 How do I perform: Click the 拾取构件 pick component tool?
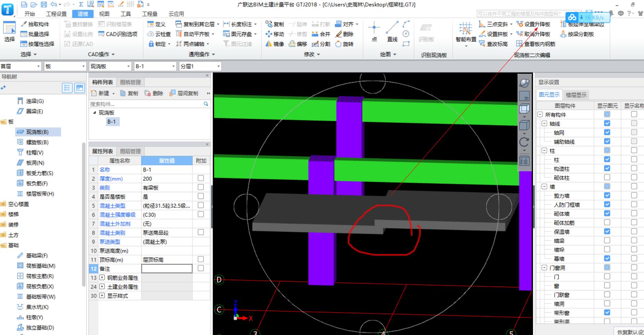[x=35, y=24]
